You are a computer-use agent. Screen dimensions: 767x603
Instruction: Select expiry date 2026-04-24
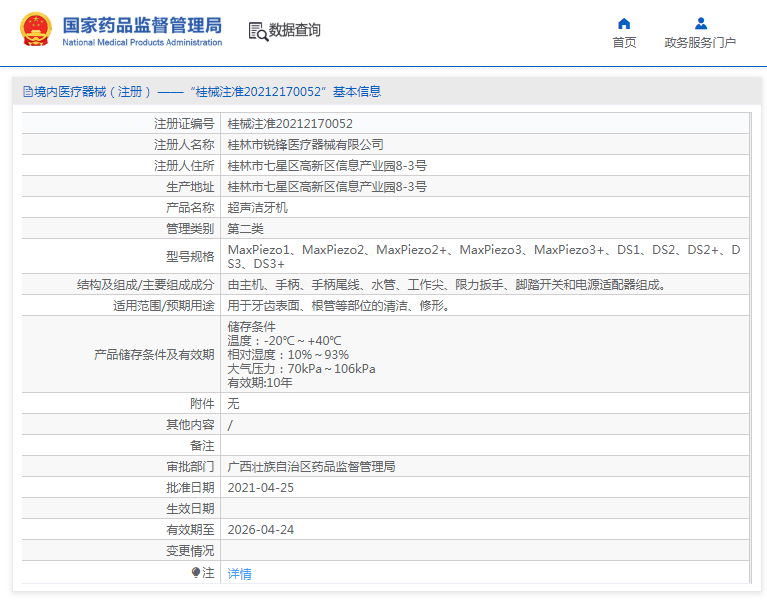pos(261,530)
